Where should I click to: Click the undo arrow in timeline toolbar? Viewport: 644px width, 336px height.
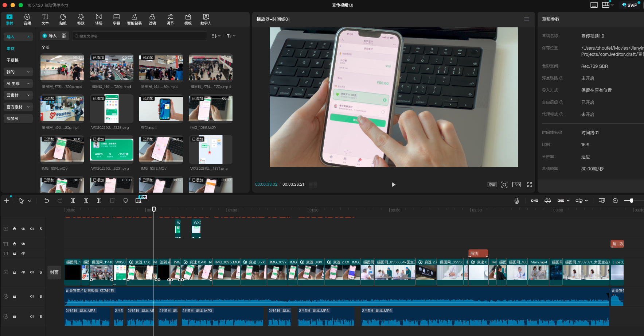point(47,201)
